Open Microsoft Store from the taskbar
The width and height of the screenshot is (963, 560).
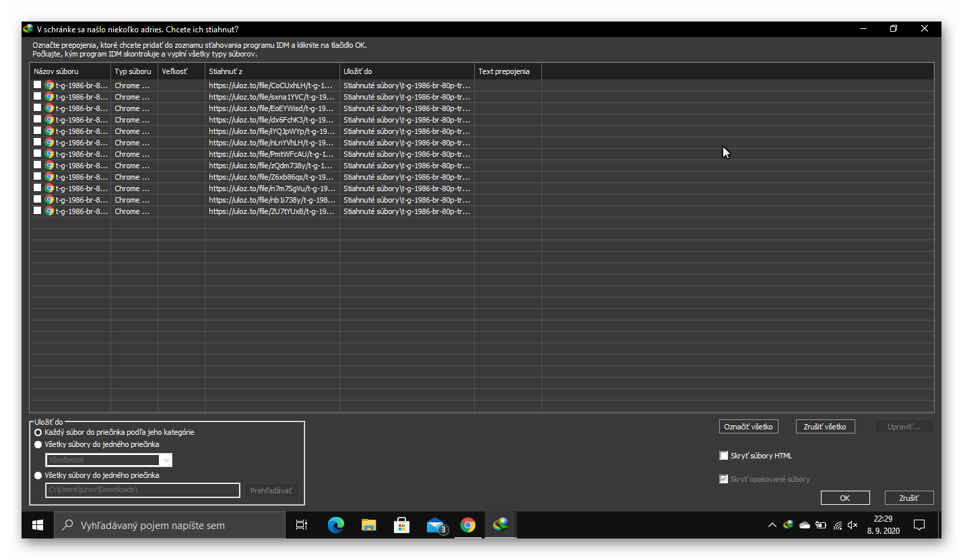tap(402, 525)
